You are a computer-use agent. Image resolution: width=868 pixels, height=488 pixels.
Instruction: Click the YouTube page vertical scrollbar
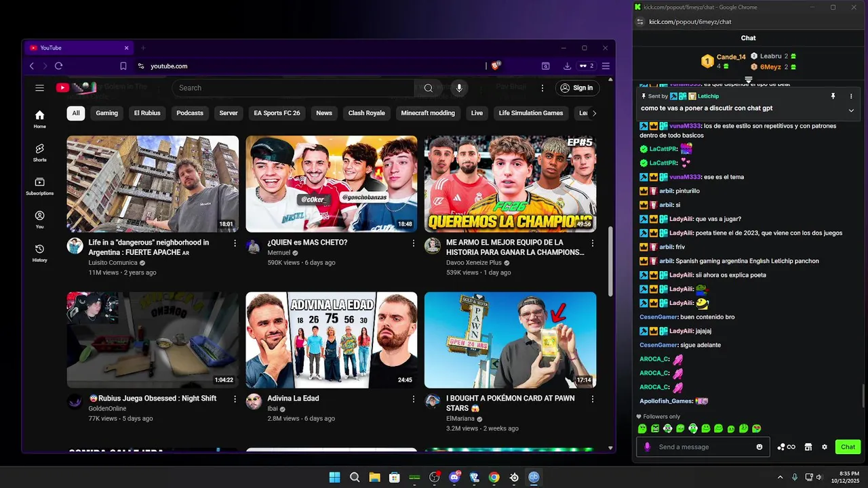(610, 261)
